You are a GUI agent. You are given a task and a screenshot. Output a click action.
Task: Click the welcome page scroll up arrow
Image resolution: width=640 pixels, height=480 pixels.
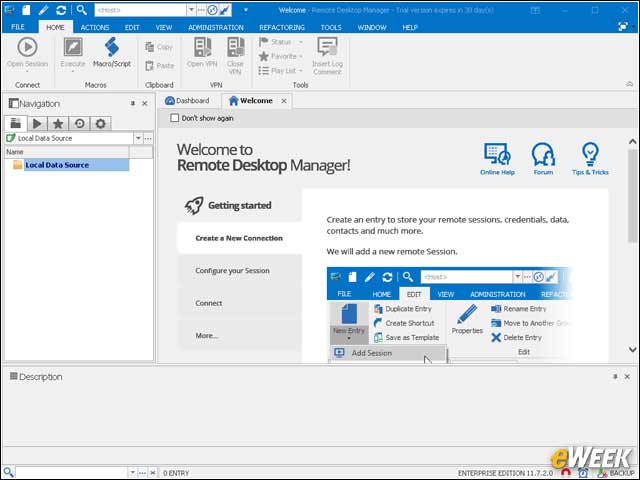tap(632, 142)
